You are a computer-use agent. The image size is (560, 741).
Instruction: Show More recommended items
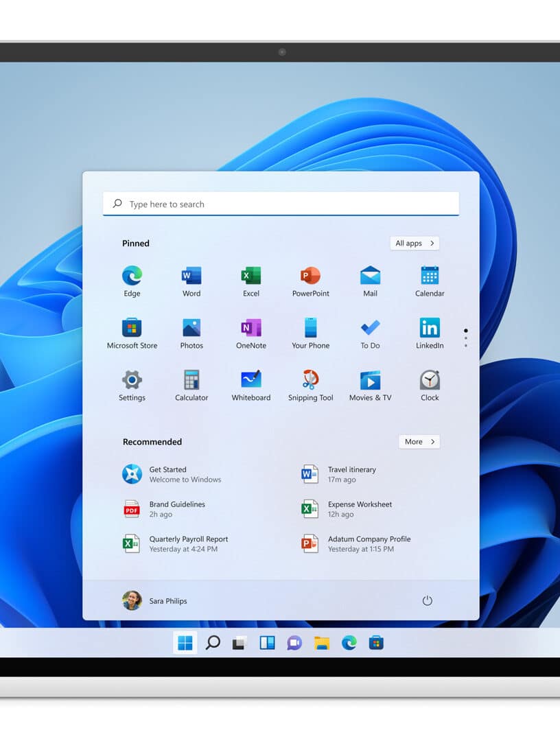click(419, 441)
